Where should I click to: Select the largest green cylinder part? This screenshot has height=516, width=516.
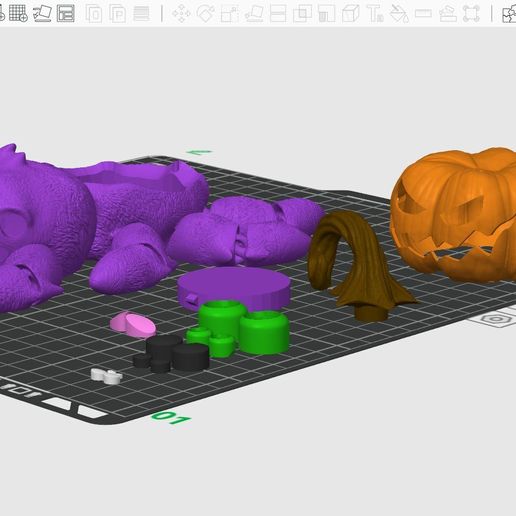pos(264,332)
